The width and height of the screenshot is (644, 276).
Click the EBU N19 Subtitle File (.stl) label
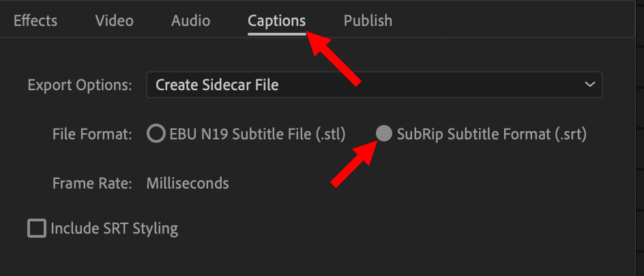coord(257,134)
